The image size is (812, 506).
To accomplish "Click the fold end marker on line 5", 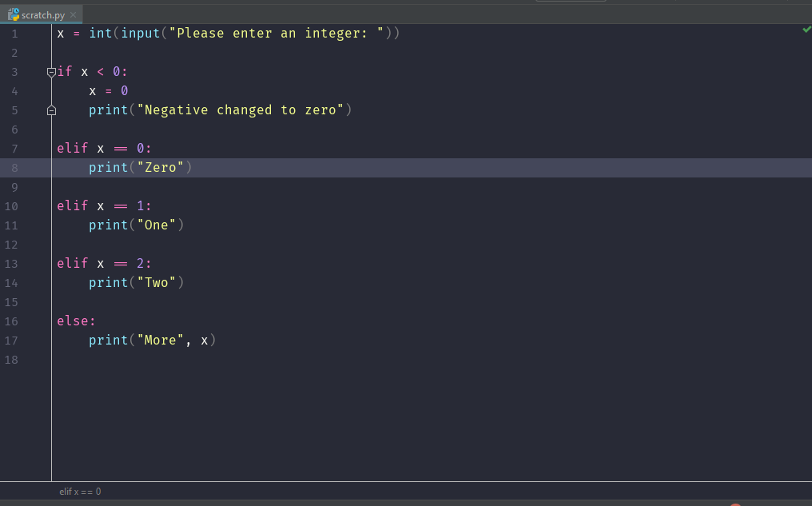I will point(51,110).
